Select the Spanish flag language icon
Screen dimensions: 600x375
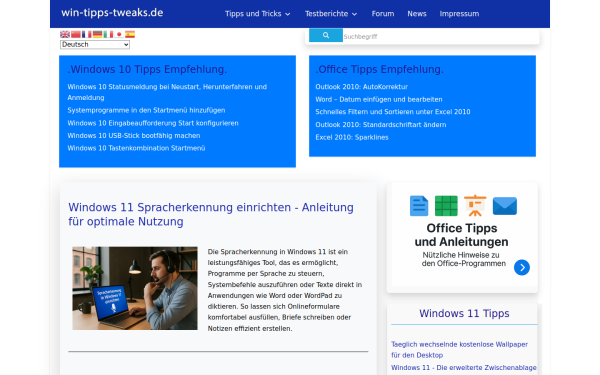coord(130,34)
